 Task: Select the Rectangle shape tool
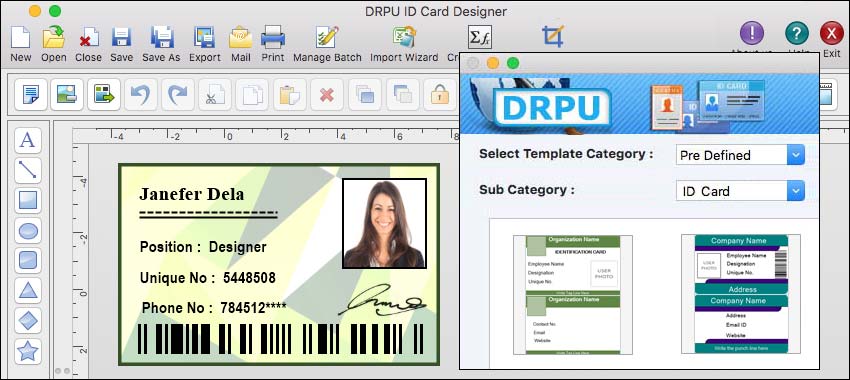(x=28, y=201)
